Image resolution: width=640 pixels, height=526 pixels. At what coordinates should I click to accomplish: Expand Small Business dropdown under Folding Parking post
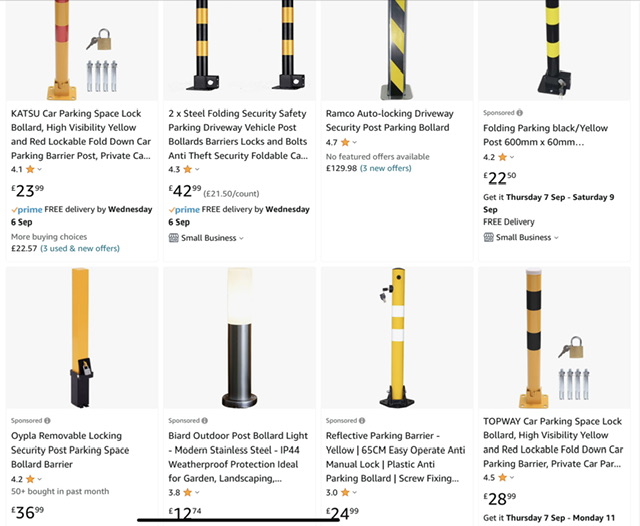click(556, 238)
